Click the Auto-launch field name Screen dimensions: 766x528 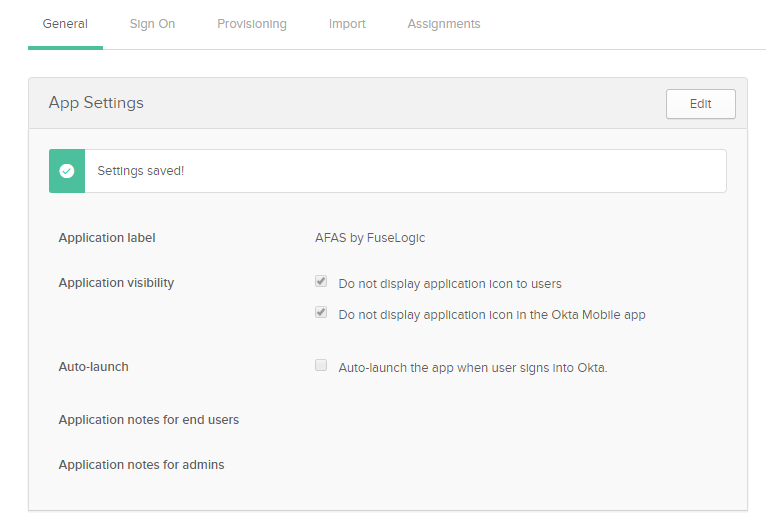[93, 367]
